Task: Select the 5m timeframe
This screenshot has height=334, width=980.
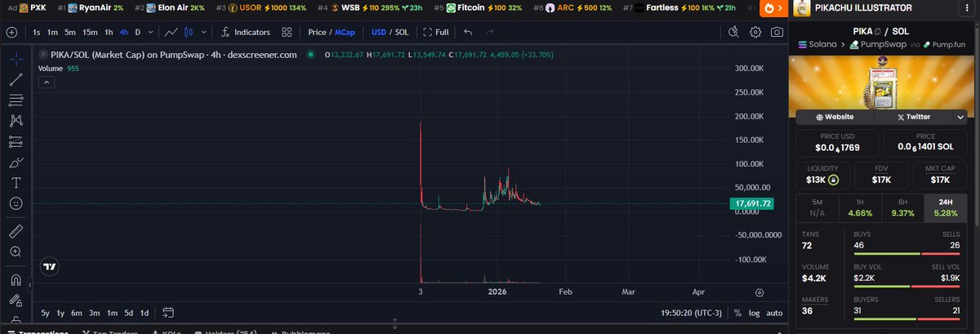Action: 70,33
